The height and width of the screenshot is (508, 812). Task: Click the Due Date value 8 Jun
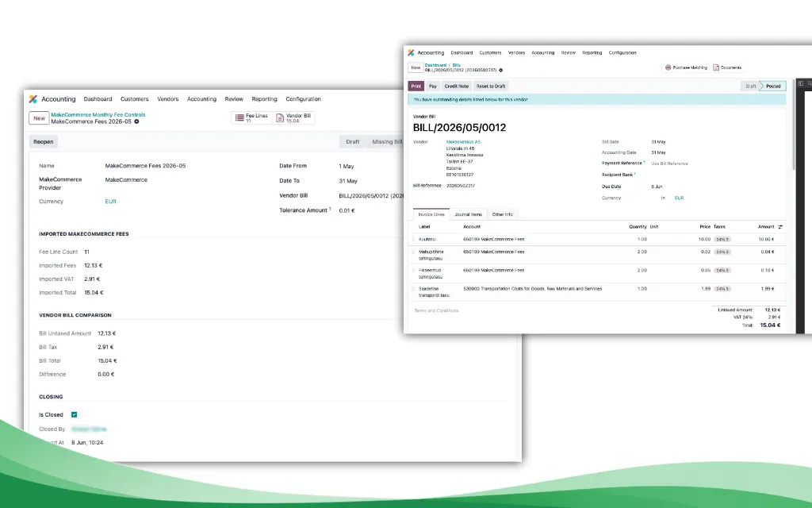[657, 187]
